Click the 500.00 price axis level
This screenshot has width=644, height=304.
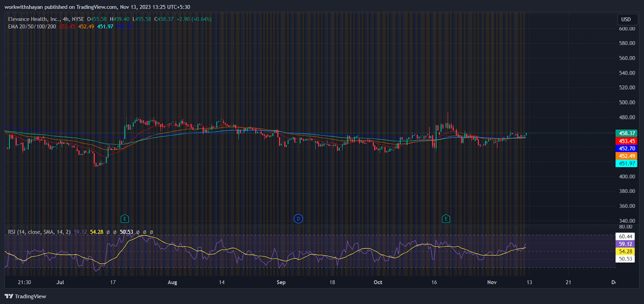coord(627,103)
